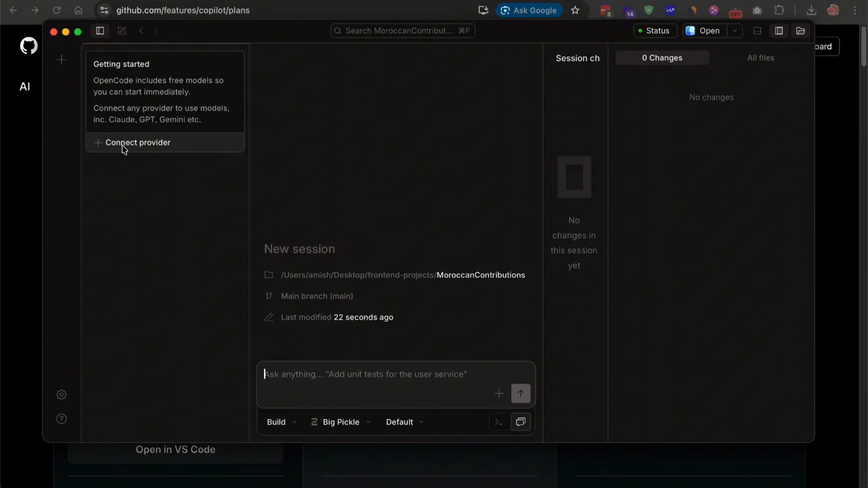
Task: Click the GitHub logo on the webpage
Action: 29,46
